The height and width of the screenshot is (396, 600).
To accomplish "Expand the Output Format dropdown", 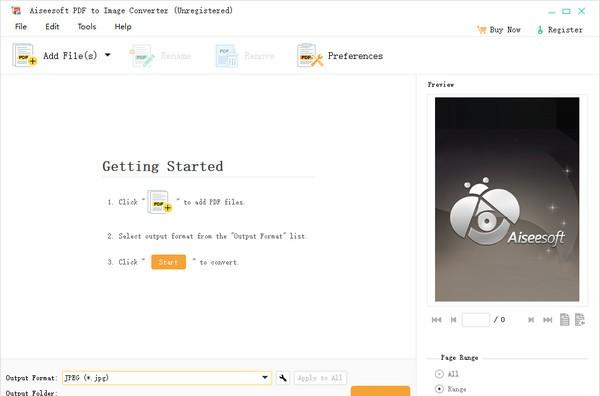I will pyautogui.click(x=265, y=378).
